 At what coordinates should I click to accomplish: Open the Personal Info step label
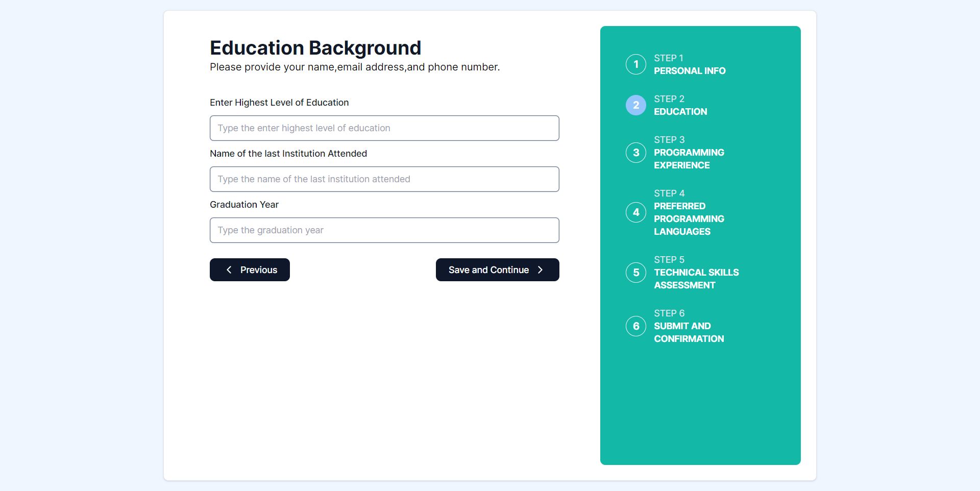[x=690, y=71]
